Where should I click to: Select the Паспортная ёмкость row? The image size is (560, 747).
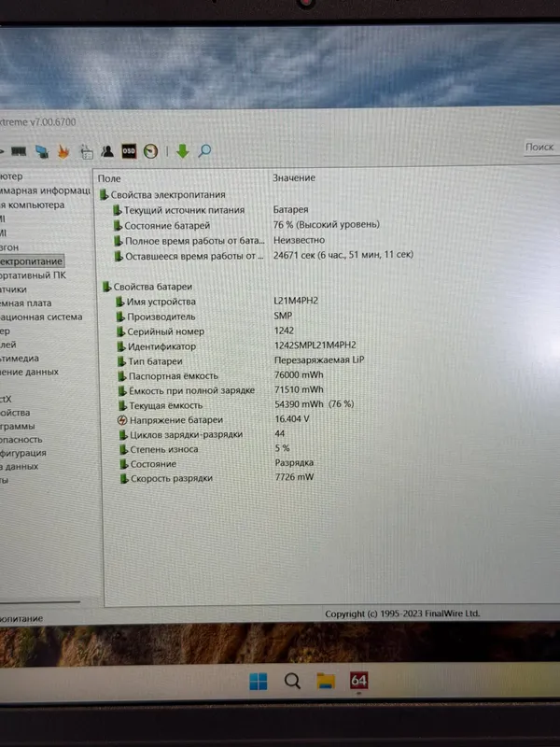[x=168, y=376]
